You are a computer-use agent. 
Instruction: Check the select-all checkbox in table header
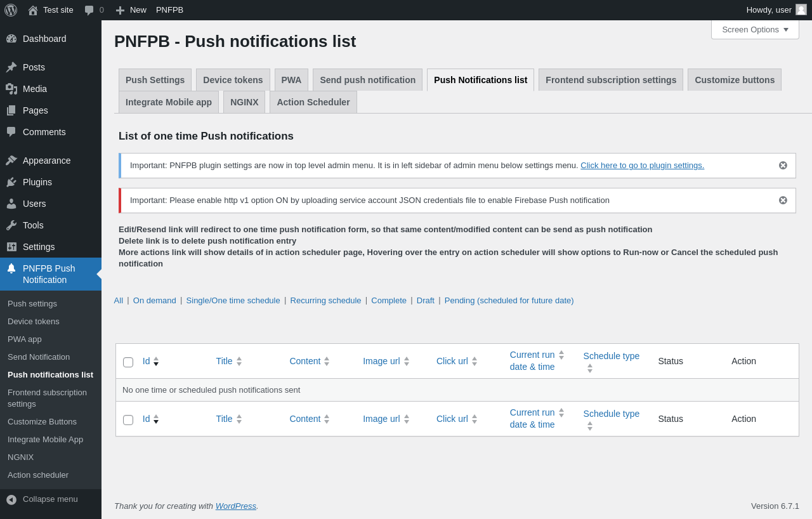(128, 362)
